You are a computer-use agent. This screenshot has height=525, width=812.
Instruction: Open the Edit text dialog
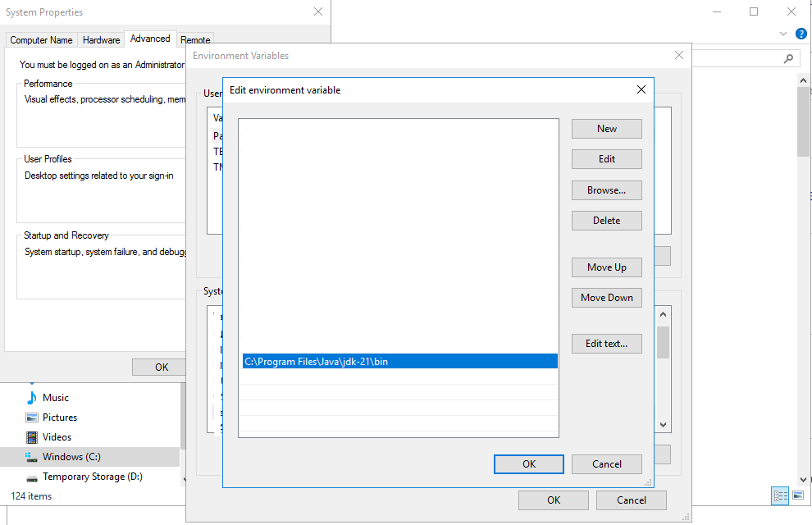tap(606, 343)
